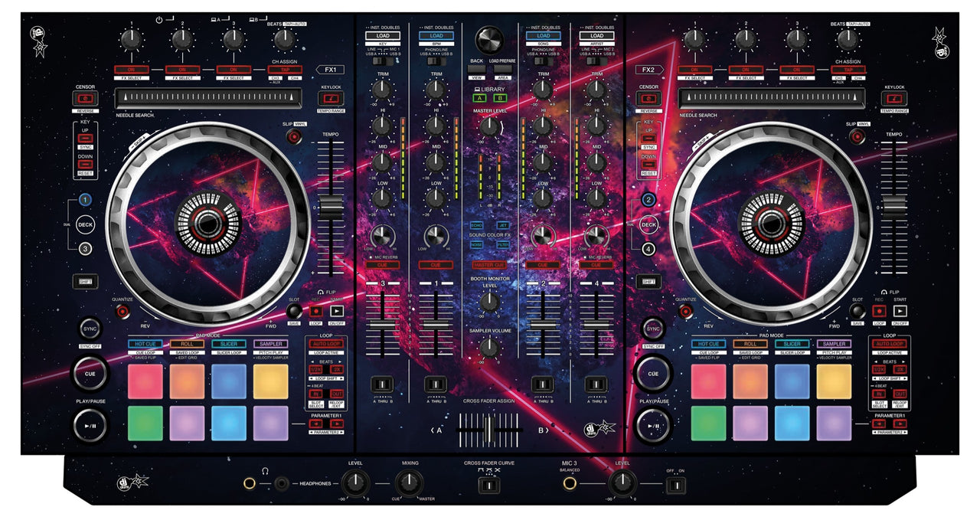This screenshot has width=980, height=520.
Task: Flip the MIC 3 OFF/ON switch
Action: pyautogui.click(x=675, y=485)
